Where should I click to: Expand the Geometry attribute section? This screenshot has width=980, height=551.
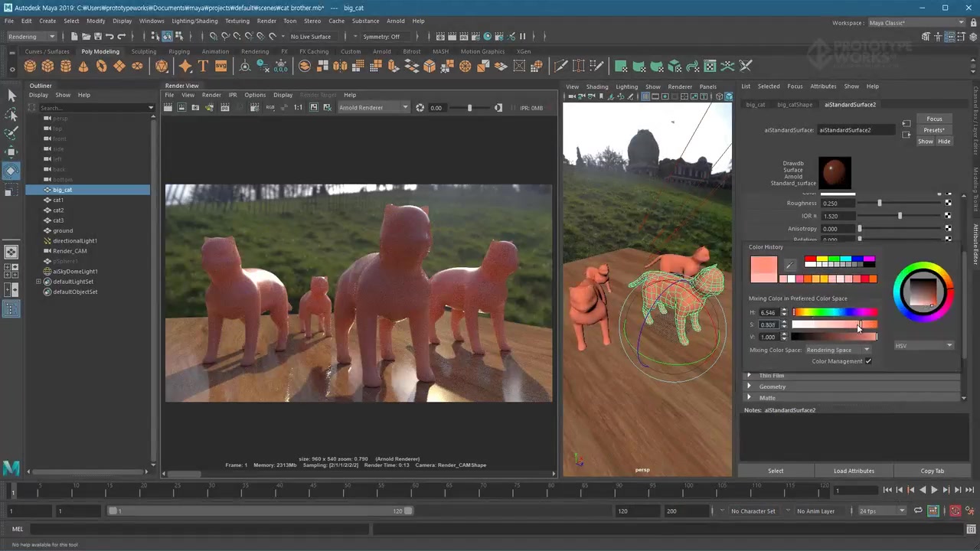[x=772, y=386]
